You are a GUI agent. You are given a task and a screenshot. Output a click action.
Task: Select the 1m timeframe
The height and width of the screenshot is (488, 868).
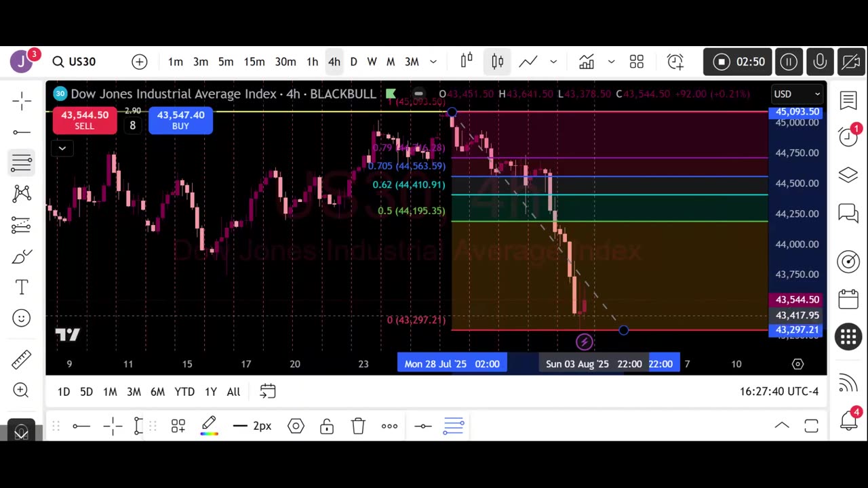tap(176, 62)
